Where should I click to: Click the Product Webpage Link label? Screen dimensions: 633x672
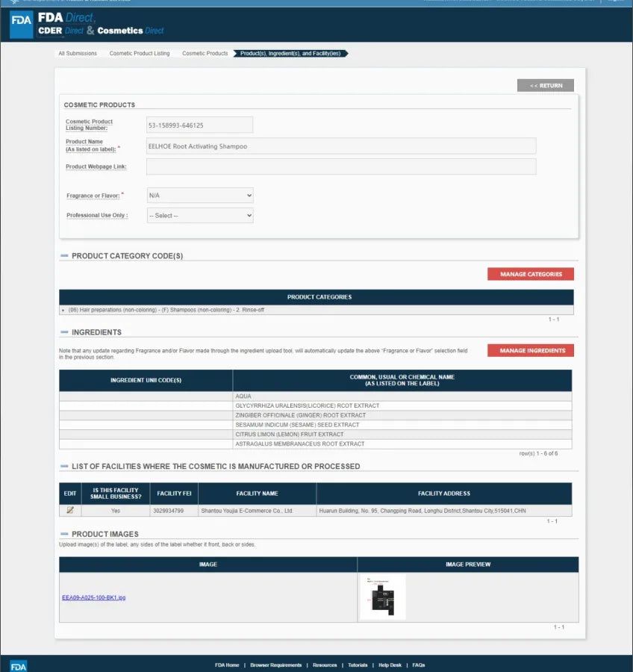pyautogui.click(x=96, y=167)
